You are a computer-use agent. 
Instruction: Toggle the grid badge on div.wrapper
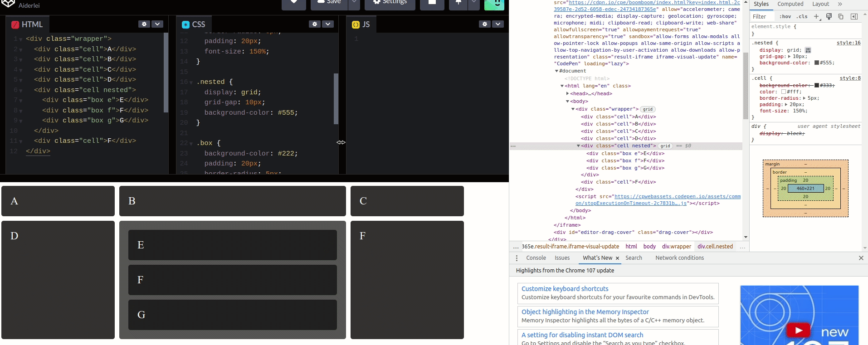point(648,109)
